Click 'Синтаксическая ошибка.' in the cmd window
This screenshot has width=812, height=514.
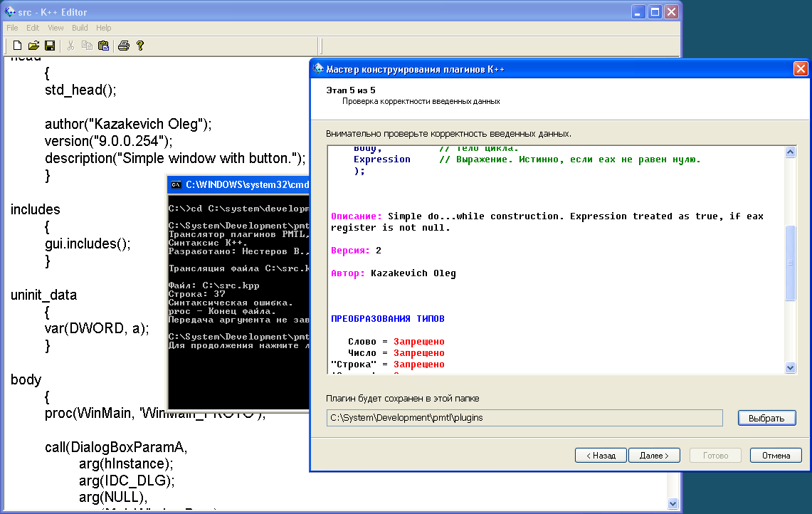[x=231, y=303]
